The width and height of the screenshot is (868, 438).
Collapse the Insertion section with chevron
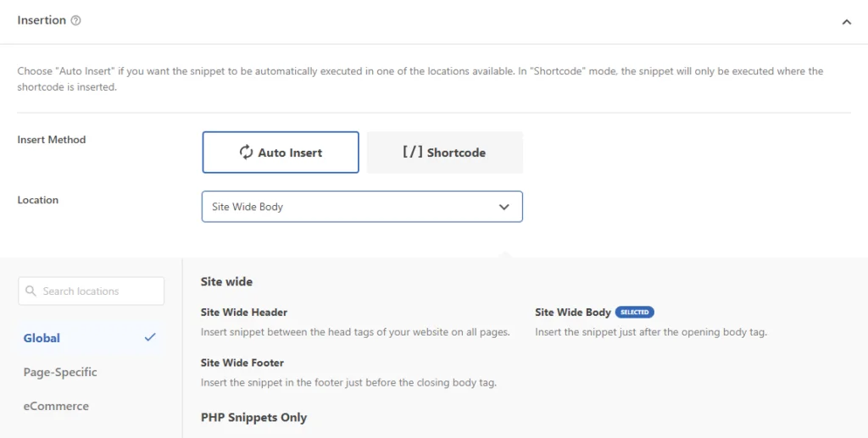[x=847, y=22]
